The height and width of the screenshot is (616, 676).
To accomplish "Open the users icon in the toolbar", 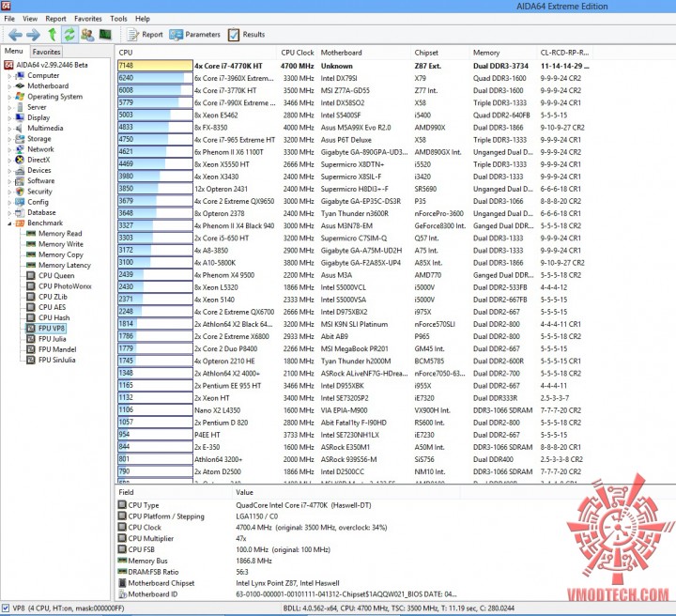I will (x=87, y=35).
